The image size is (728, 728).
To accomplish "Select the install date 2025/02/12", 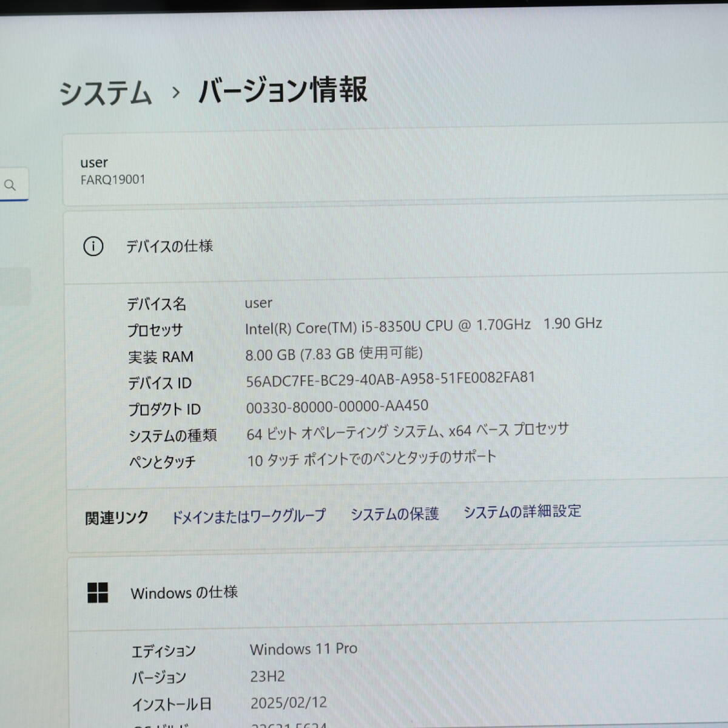I will (289, 703).
